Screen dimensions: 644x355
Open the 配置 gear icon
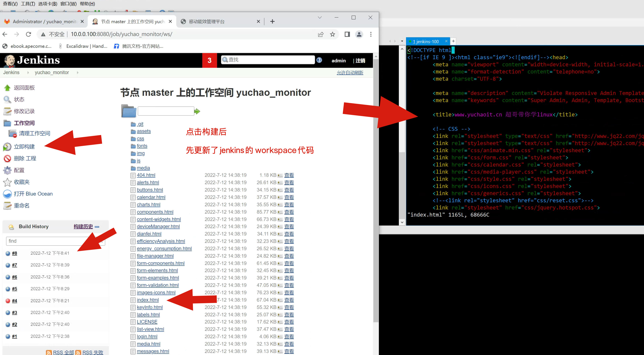tap(7, 170)
